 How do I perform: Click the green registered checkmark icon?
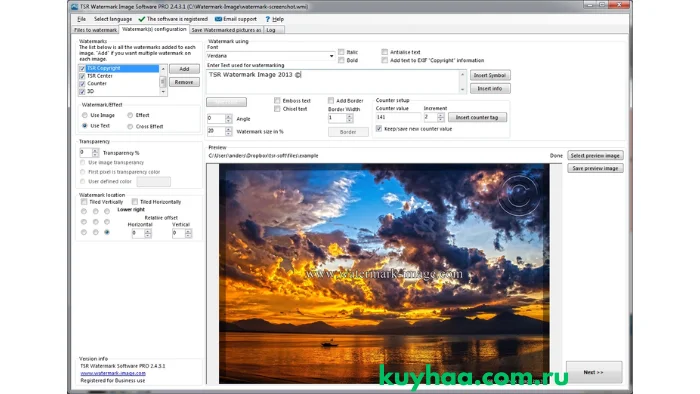pos(142,19)
